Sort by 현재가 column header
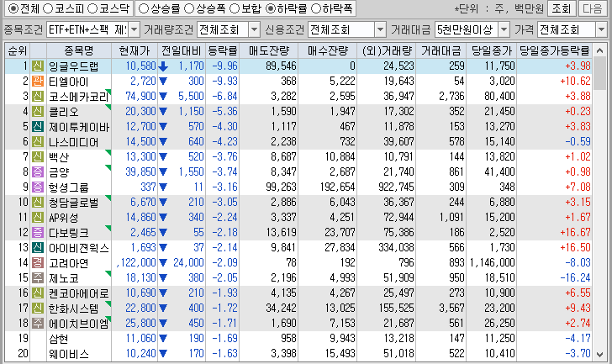The width and height of the screenshot is (612, 364). coord(135,50)
